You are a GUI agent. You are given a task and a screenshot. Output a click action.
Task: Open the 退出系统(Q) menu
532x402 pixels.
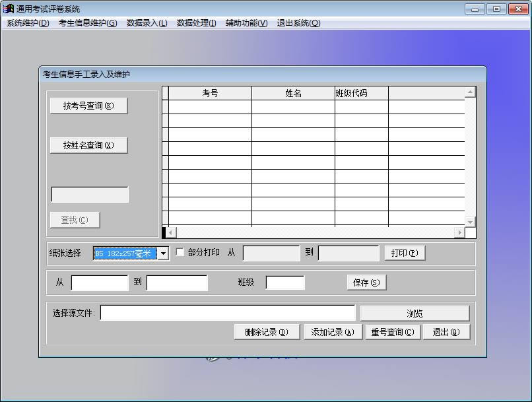point(298,23)
